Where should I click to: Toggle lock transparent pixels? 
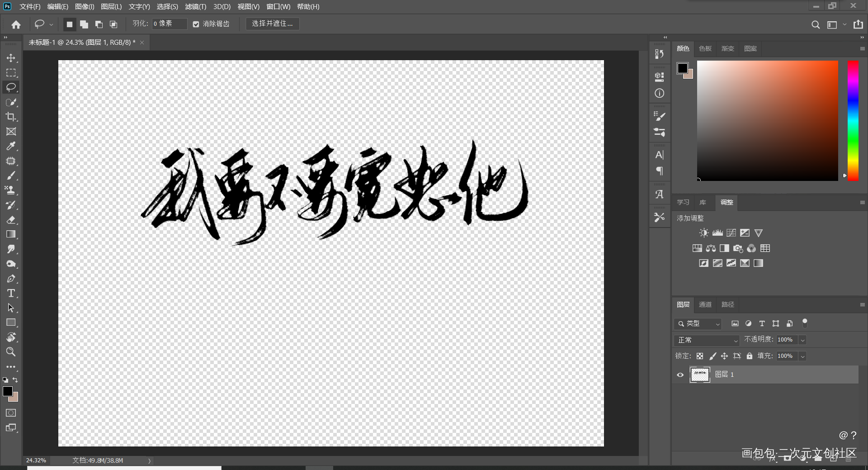coord(700,356)
